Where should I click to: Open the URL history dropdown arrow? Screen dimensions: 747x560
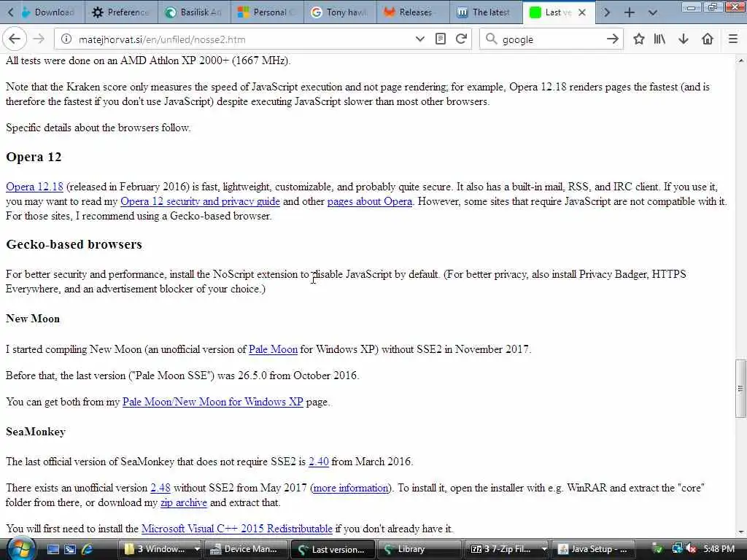pyautogui.click(x=419, y=39)
